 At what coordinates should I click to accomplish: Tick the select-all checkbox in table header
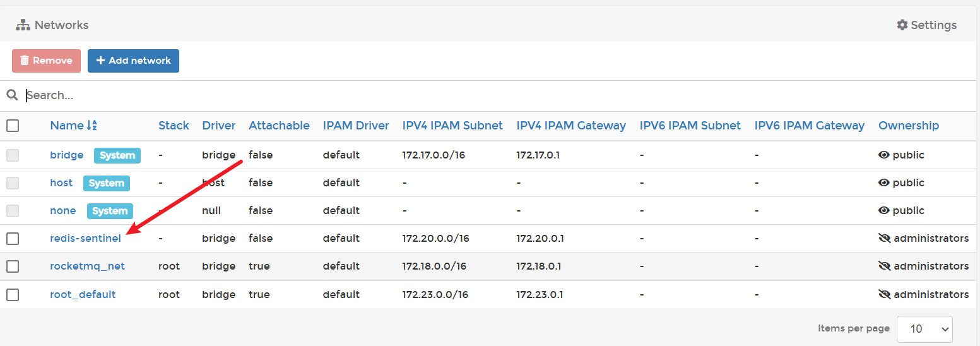click(x=13, y=126)
